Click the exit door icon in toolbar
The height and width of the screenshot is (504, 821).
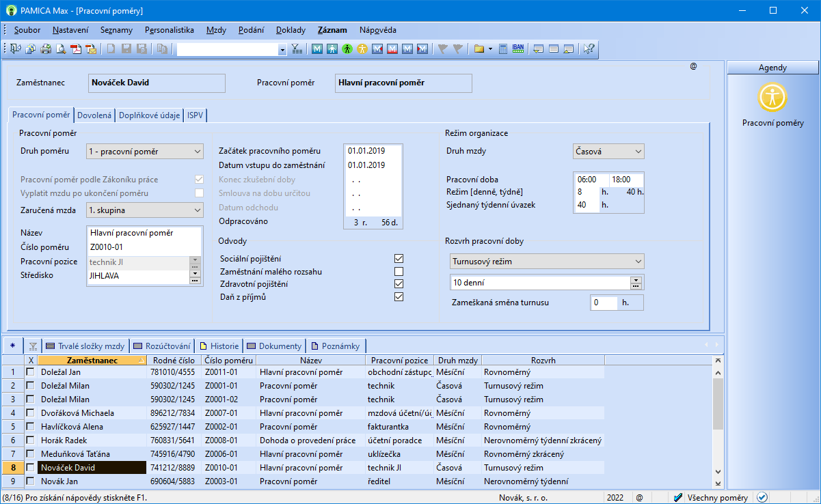click(x=16, y=49)
